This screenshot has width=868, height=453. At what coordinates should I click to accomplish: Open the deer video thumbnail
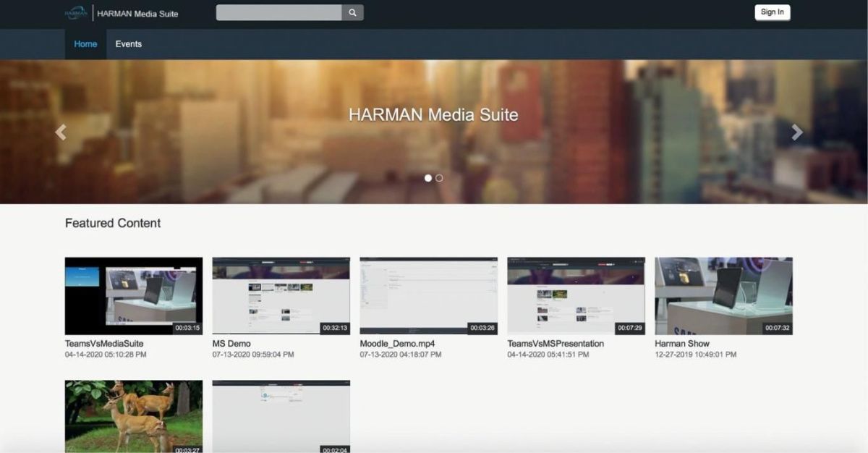pyautogui.click(x=133, y=416)
